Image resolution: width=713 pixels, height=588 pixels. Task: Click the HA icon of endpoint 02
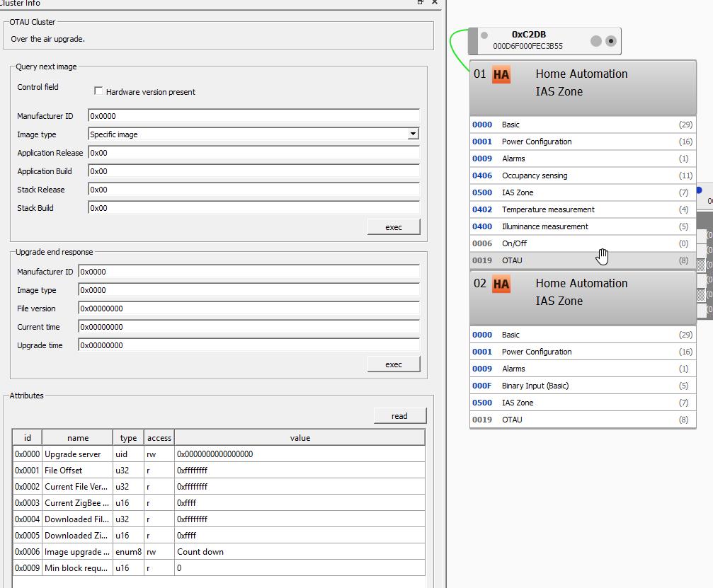click(x=501, y=284)
